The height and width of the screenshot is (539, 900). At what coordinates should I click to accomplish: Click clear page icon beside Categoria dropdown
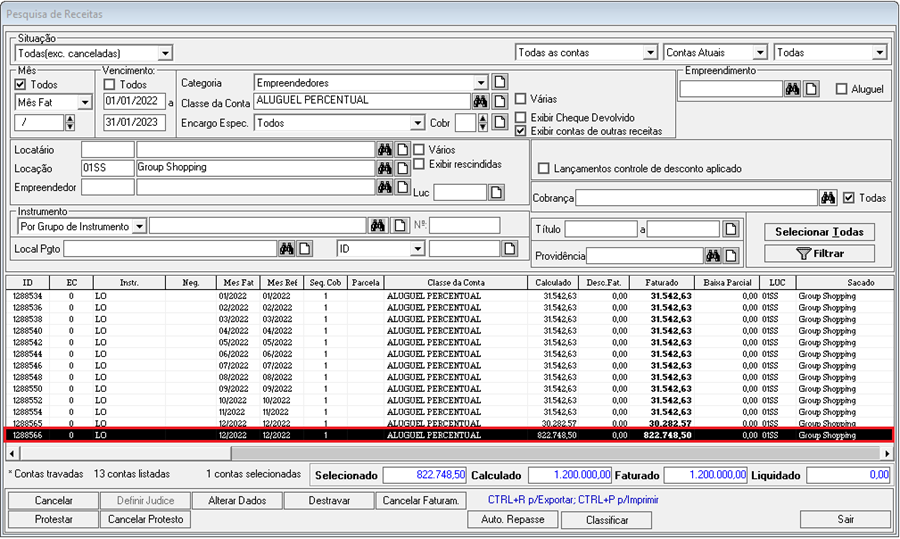coord(500,82)
